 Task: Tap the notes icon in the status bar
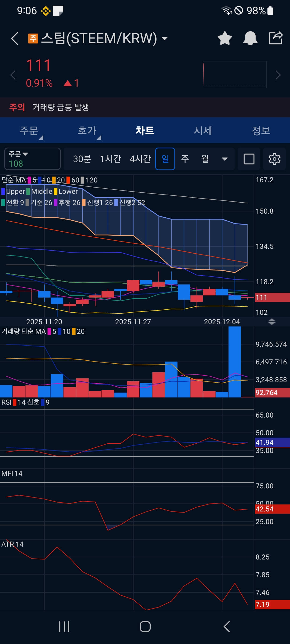(x=58, y=11)
